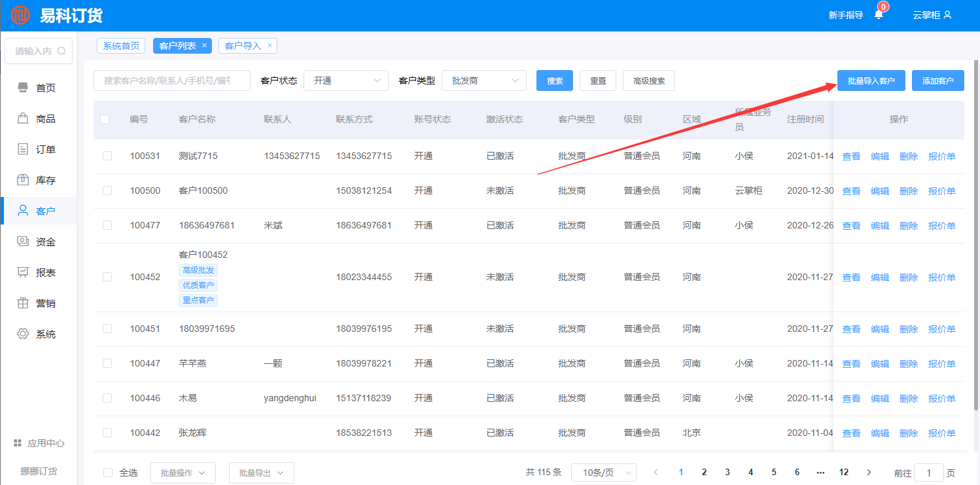Expand the 批量操作 dropdown
This screenshot has height=485, width=980.
coord(183,473)
